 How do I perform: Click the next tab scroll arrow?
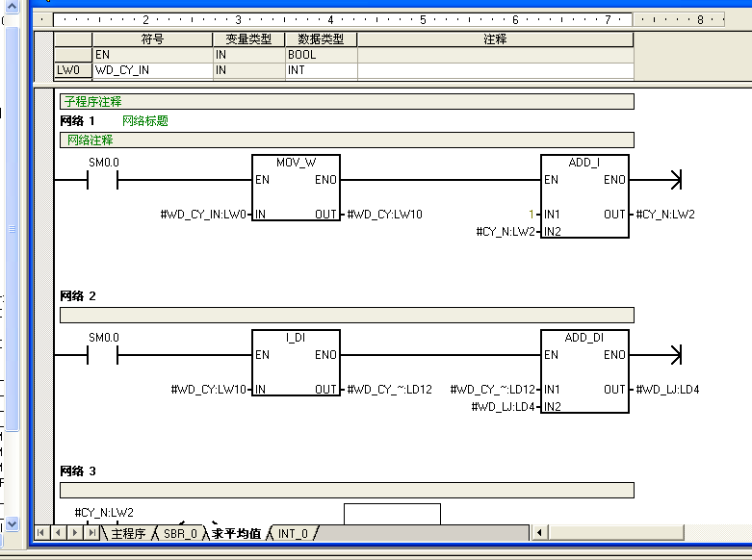75,532
